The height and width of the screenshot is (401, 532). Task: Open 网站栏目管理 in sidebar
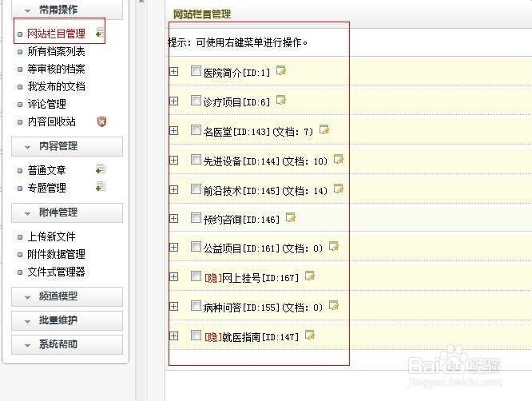click(56, 34)
